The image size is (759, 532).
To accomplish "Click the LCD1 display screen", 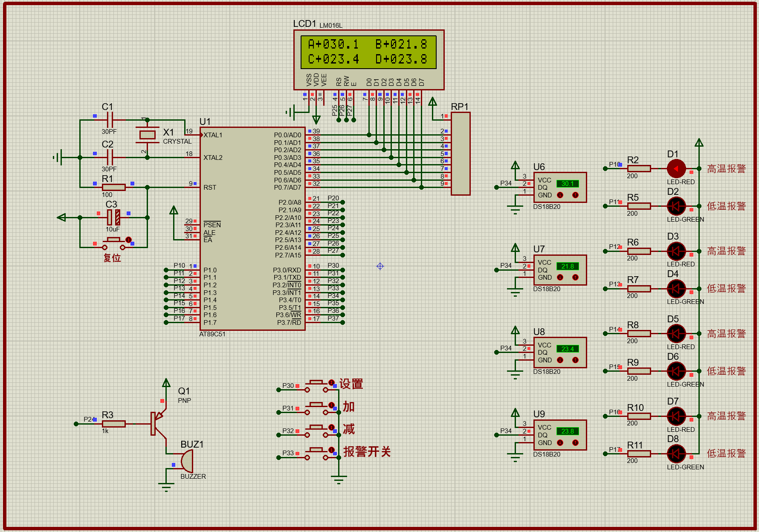I will coord(368,52).
